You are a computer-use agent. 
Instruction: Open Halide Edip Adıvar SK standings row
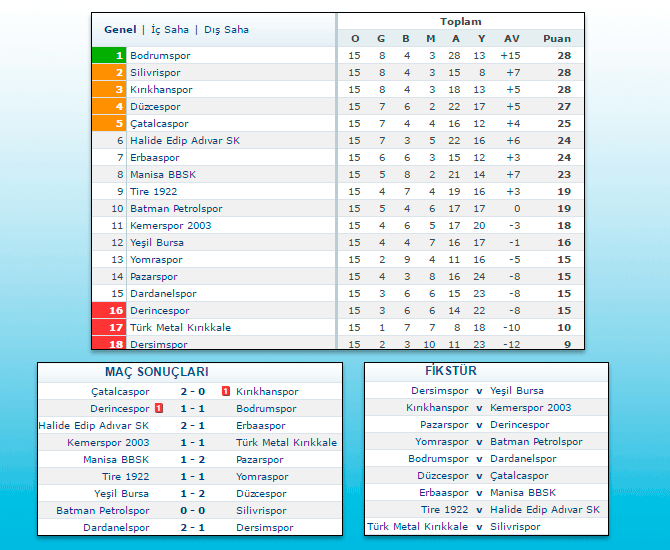(185, 141)
